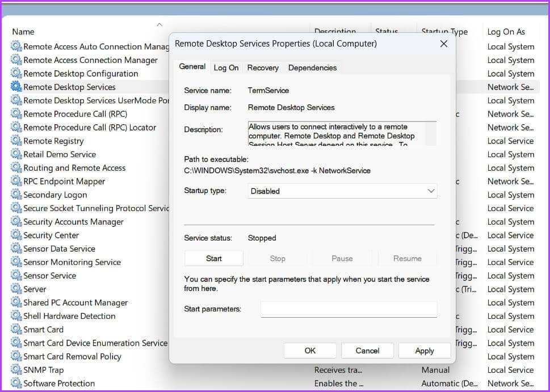Switch to the Log On tab

coord(226,68)
